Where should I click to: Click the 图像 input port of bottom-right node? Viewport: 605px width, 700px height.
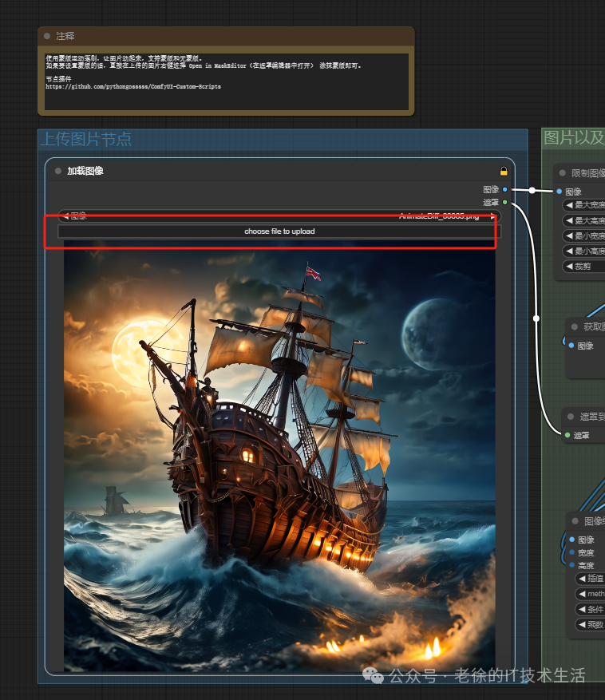click(x=572, y=540)
